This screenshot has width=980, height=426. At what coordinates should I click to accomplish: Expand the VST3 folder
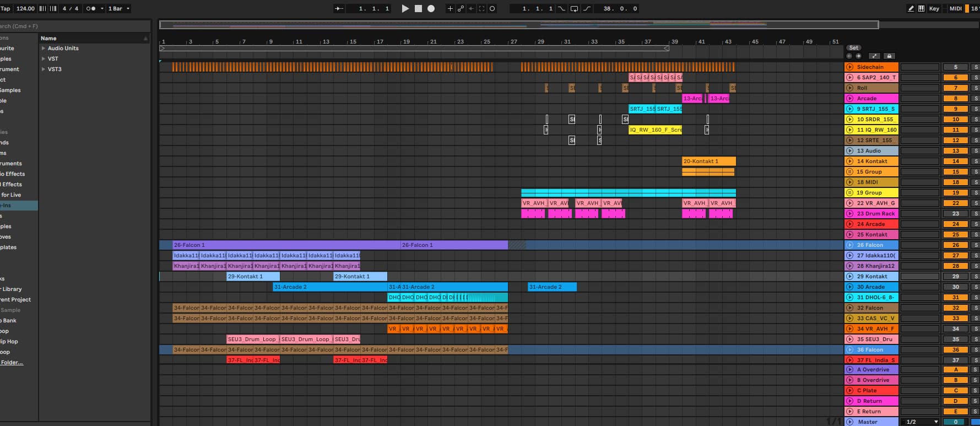(44, 69)
